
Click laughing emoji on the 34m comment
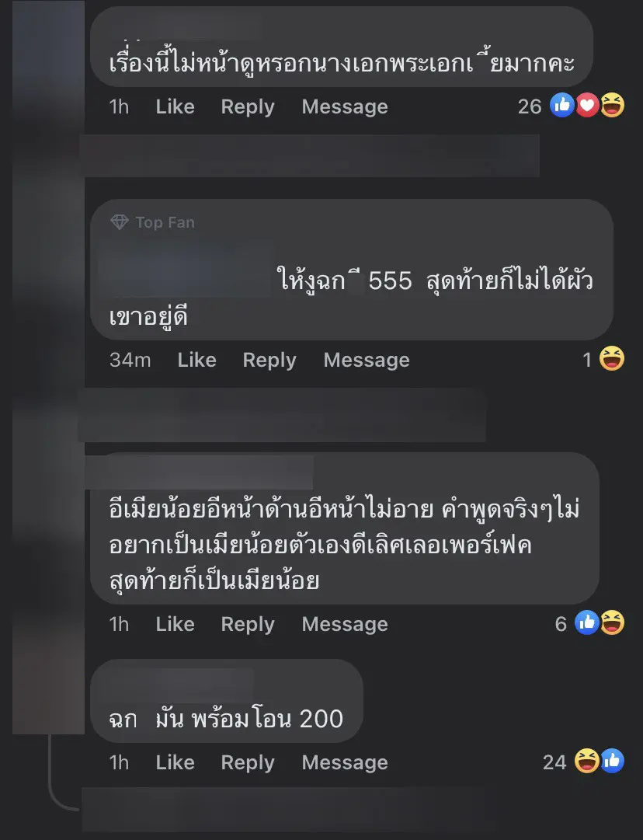coord(611,358)
